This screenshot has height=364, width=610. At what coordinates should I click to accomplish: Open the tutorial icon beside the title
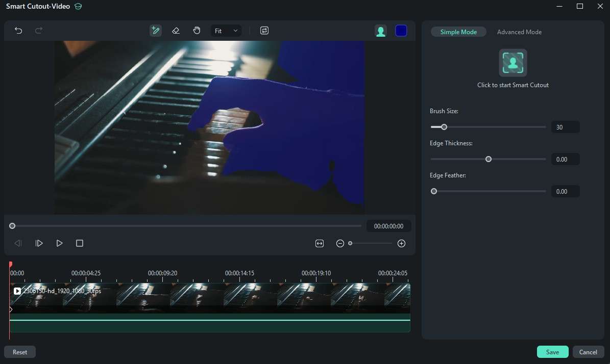point(78,7)
